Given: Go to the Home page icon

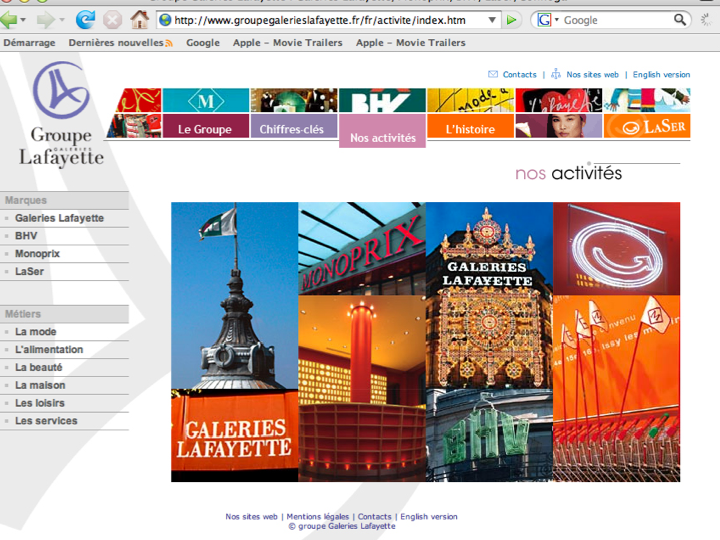Looking at the screenshot, I should point(140,19).
